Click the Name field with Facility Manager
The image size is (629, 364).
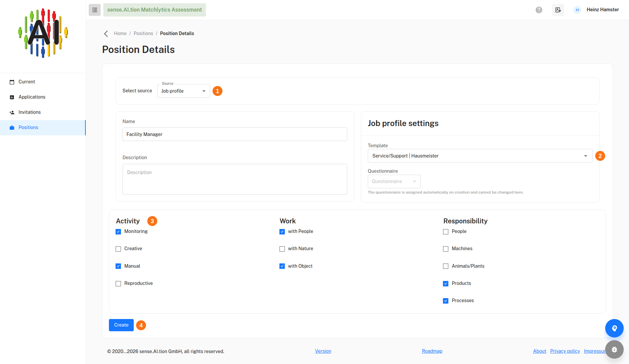(235, 134)
